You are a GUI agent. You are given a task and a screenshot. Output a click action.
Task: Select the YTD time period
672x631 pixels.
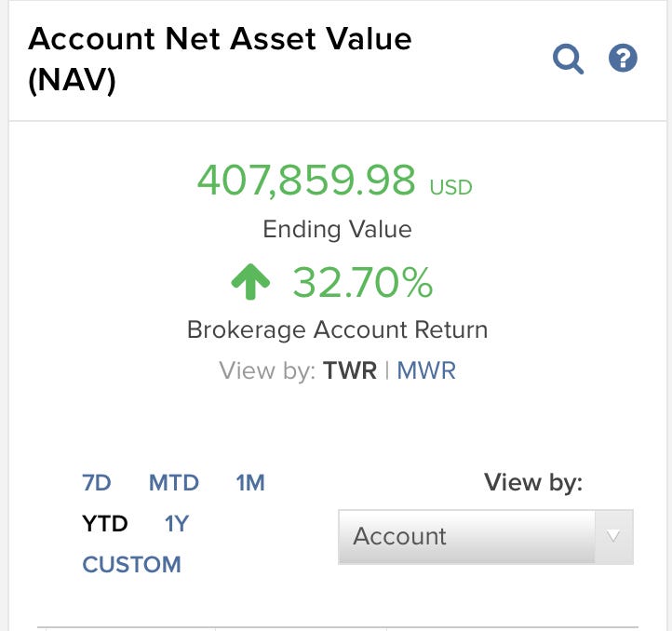pos(105,523)
